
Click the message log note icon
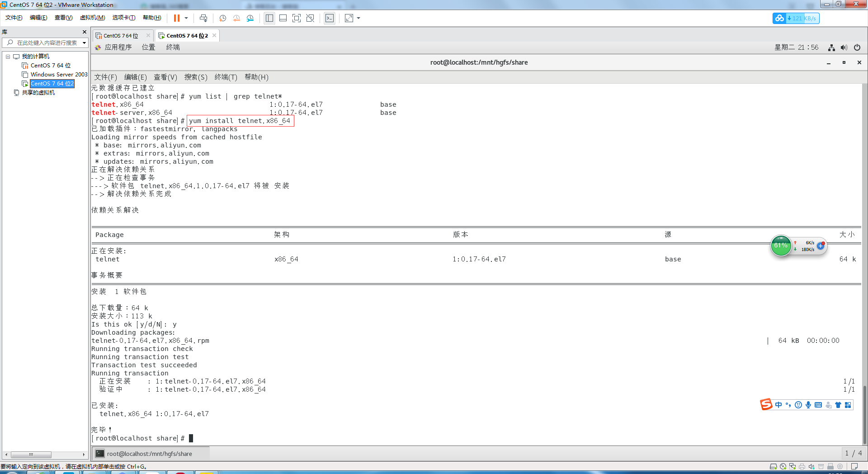tap(854, 466)
